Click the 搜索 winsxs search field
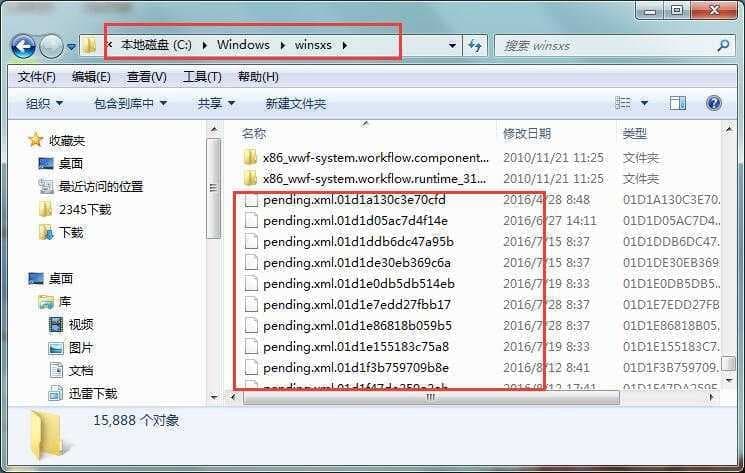Viewport: 745px width, 473px height. click(x=603, y=46)
